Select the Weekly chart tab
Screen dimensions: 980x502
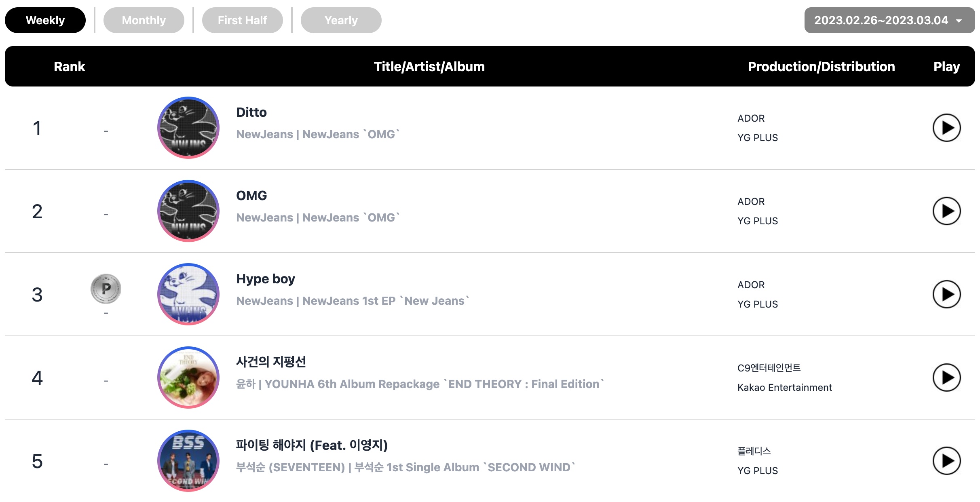pyautogui.click(x=45, y=20)
